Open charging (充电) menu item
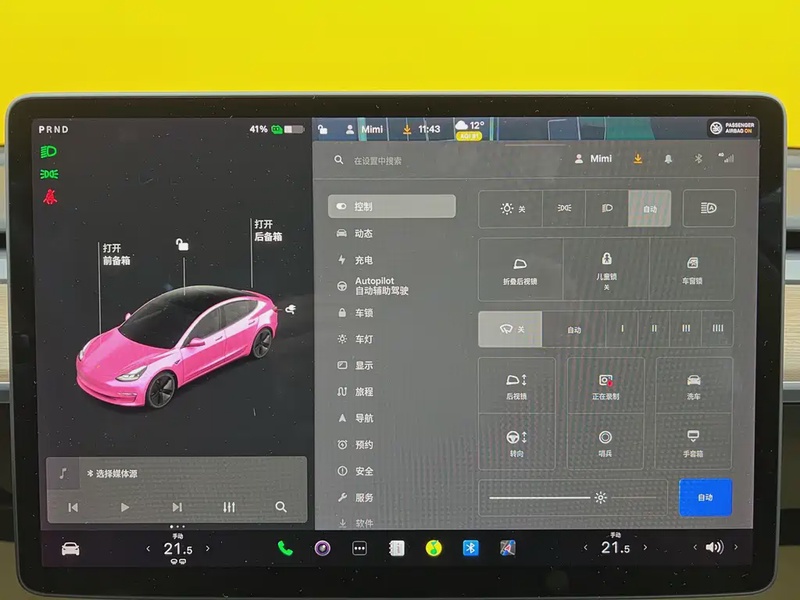This screenshot has width=800, height=600. coord(364,260)
